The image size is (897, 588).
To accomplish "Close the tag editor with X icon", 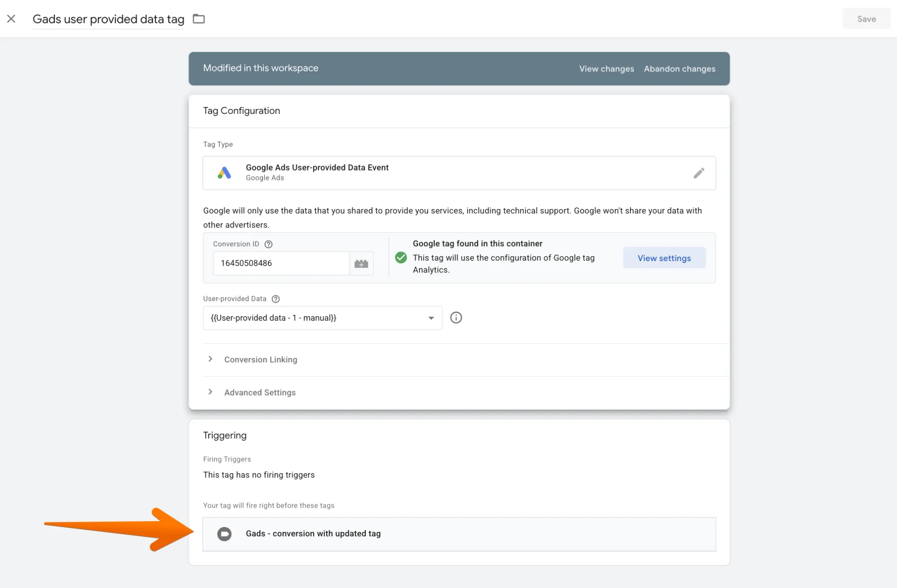I will tap(11, 19).
